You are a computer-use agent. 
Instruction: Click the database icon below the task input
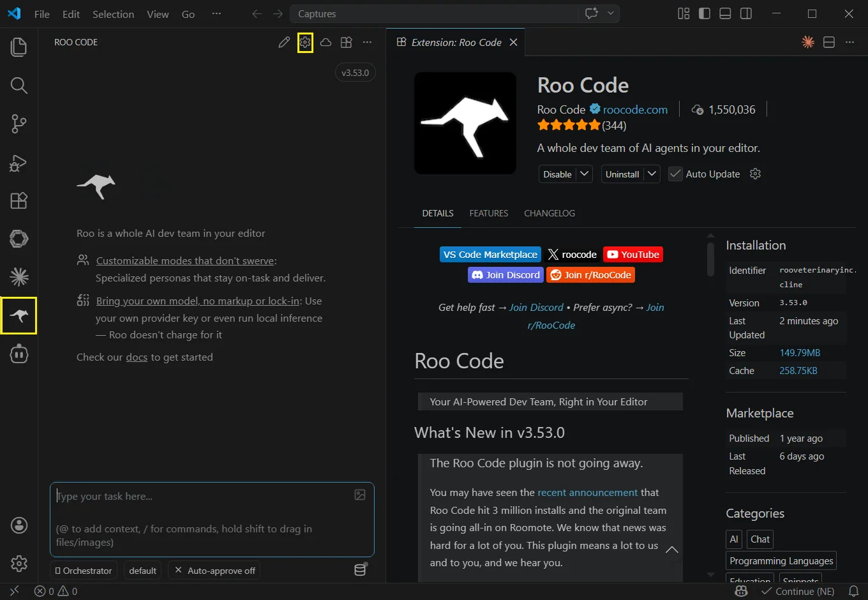[x=360, y=569]
